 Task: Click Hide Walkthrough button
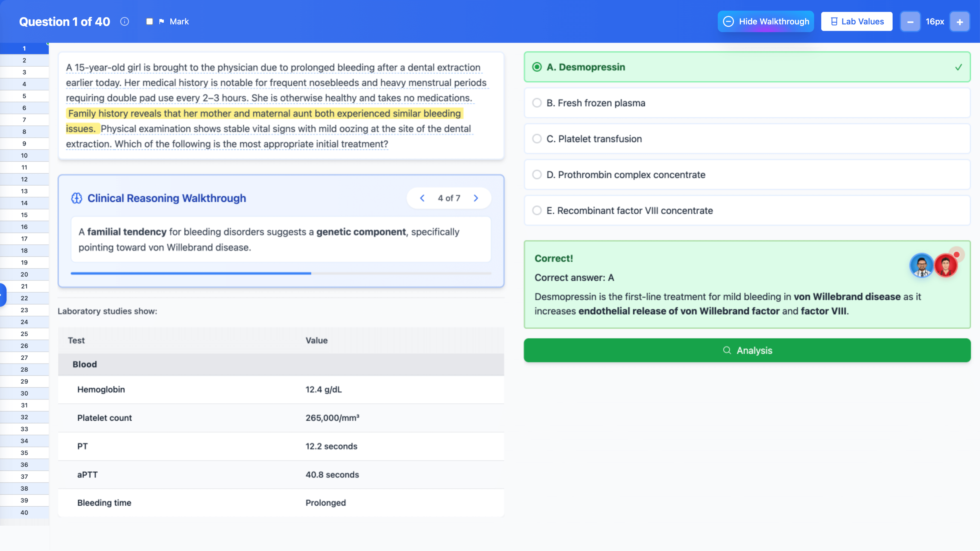[765, 22]
